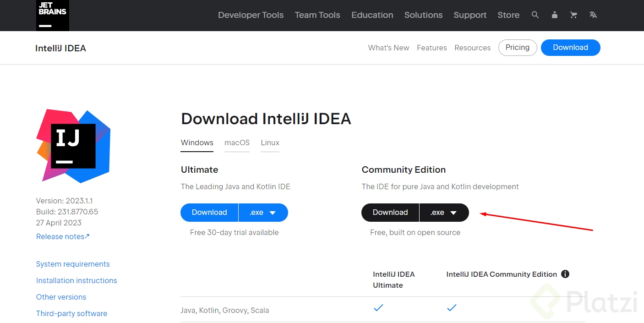This screenshot has width=644, height=323.
Task: Open the Release notes link
Action: pos(63,236)
